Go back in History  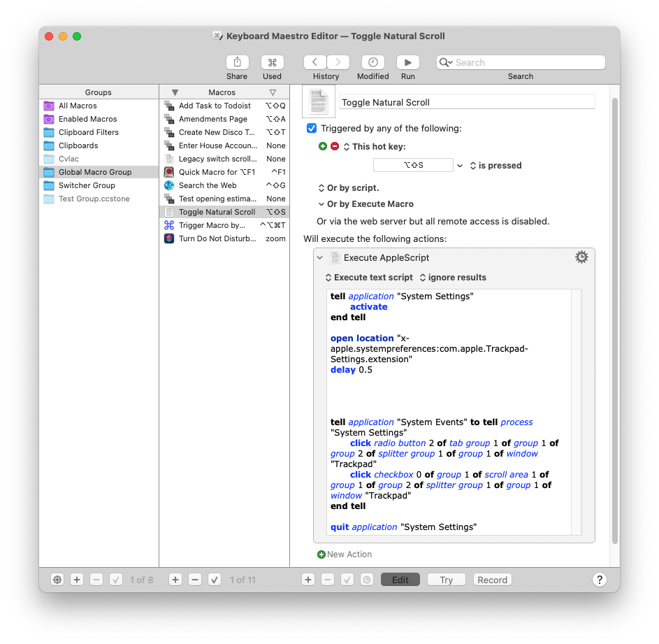click(314, 62)
